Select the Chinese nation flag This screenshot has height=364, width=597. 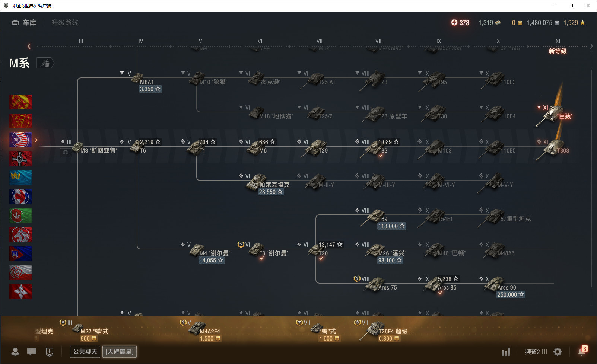pos(20,102)
